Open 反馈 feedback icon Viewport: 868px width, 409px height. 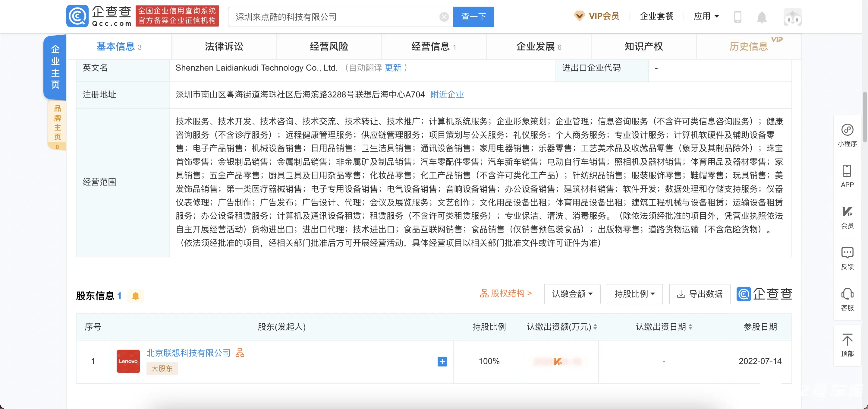pos(847,258)
